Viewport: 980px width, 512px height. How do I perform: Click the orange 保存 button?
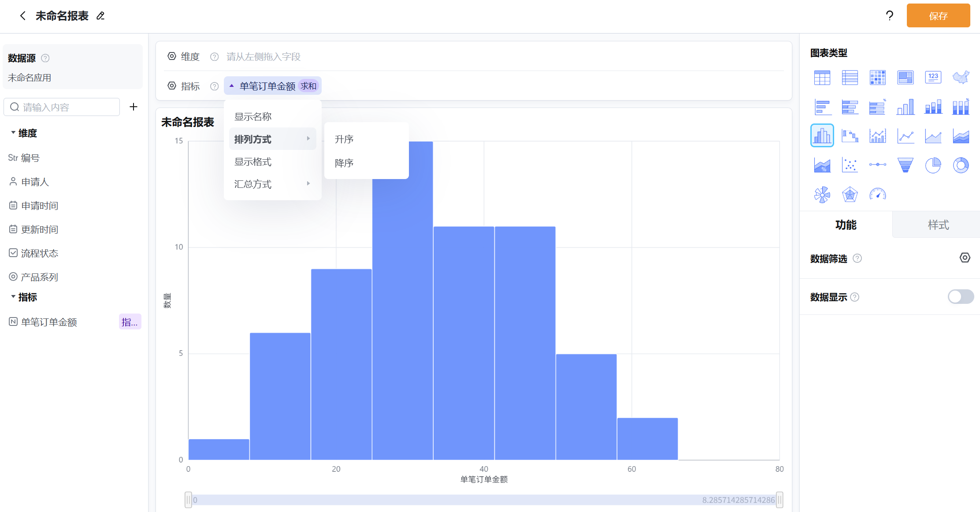point(938,16)
